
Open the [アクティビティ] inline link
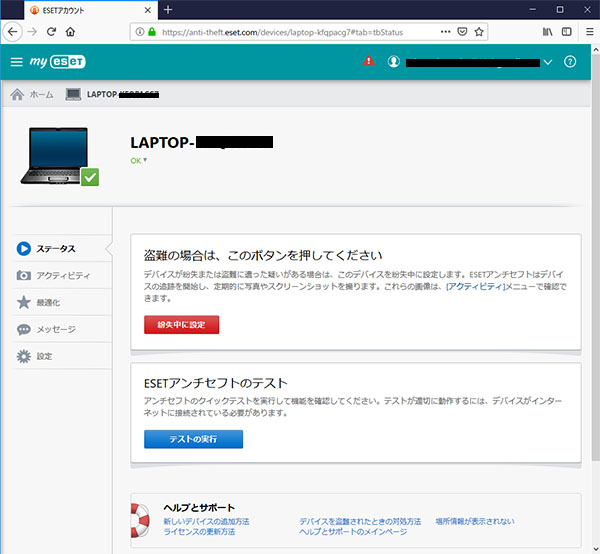pyautogui.click(x=476, y=286)
